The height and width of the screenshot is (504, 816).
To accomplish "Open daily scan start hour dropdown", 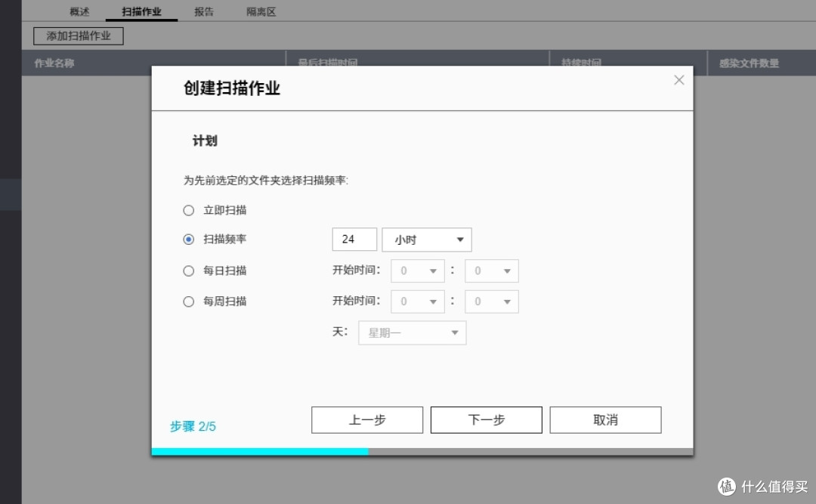I will pyautogui.click(x=417, y=271).
